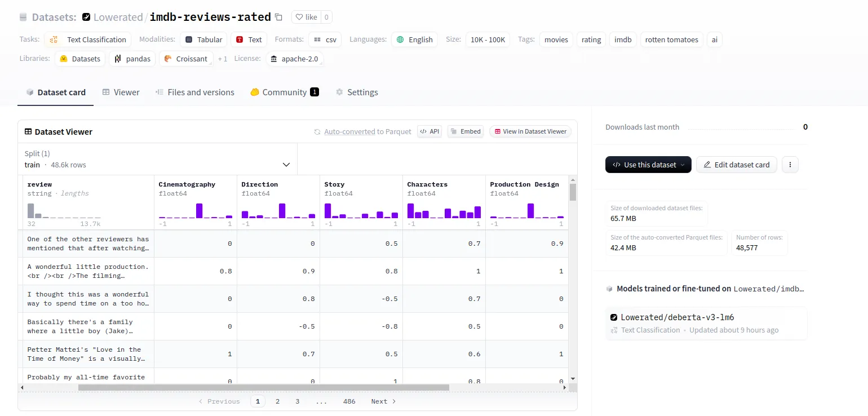
Task: Click the Auto-converted link
Action: click(x=349, y=131)
